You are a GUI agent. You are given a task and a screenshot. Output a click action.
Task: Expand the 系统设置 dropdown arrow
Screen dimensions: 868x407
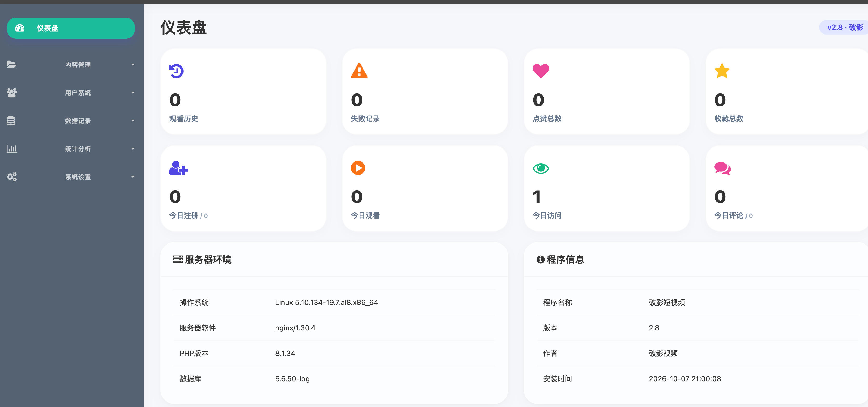133,177
